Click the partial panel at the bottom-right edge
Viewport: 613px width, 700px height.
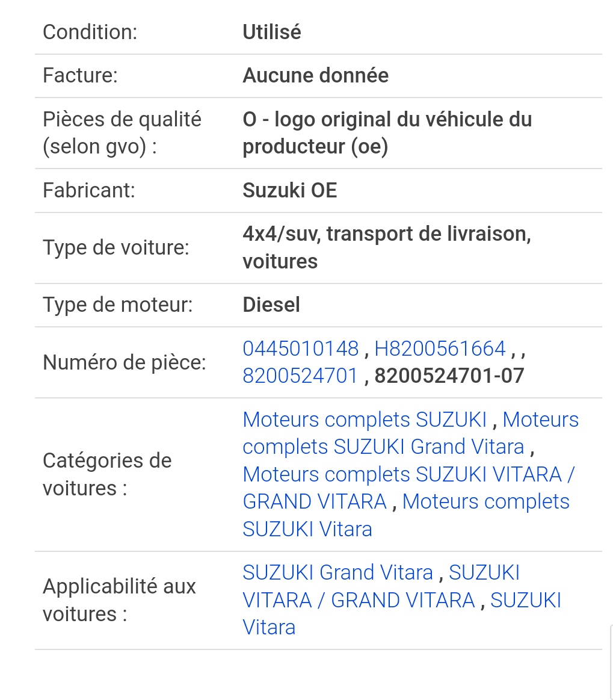tap(611, 662)
